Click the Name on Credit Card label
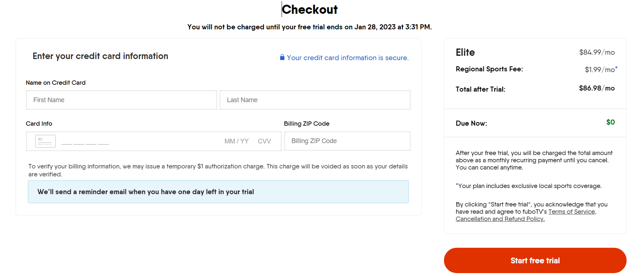 point(56,83)
